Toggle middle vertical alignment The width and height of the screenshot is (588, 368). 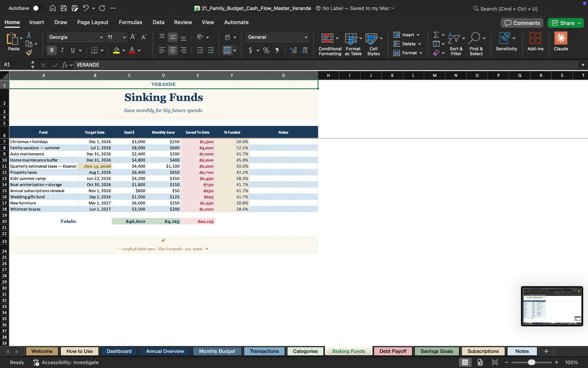click(x=172, y=37)
